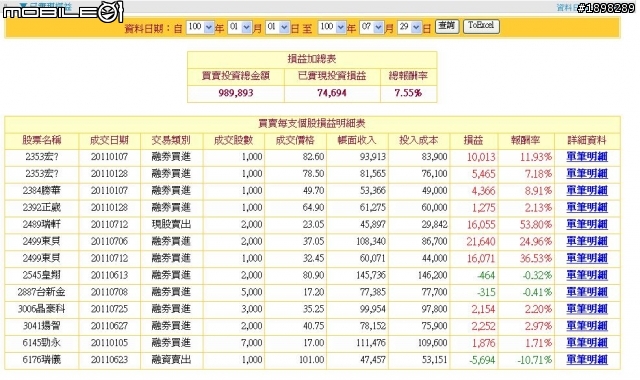Open 單筆明細 for 6145勁永

tap(587, 343)
